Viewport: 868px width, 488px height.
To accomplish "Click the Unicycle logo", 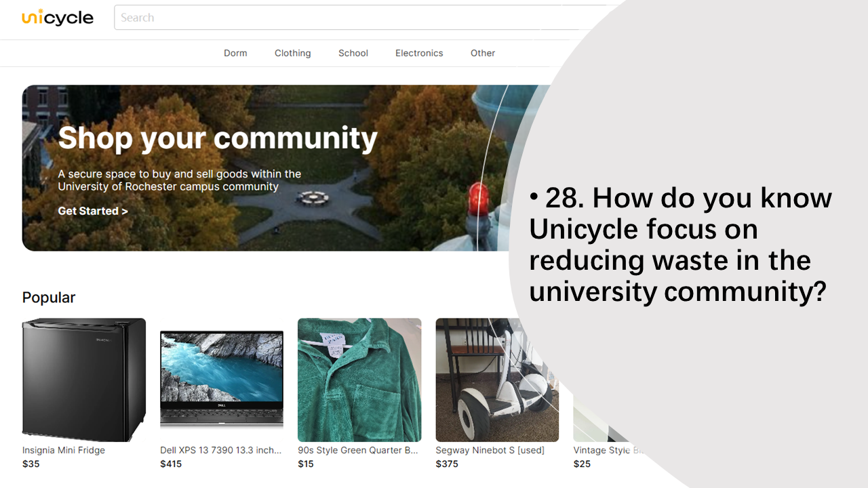I will click(58, 18).
